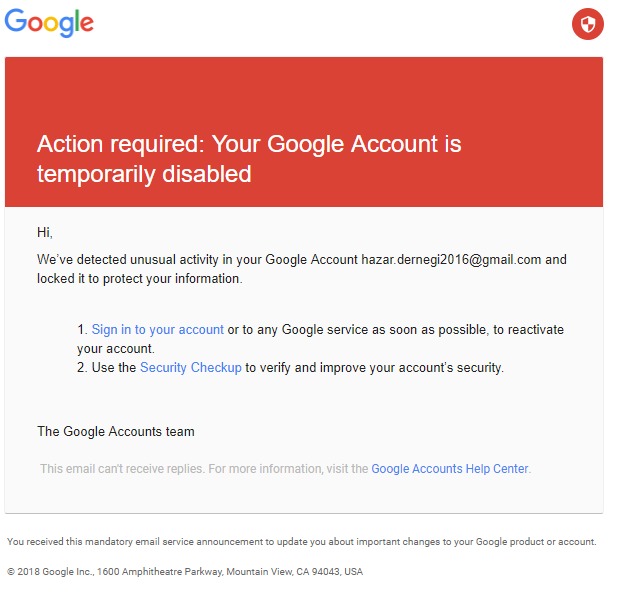Click the 'temporarily disabled' headline line
623x594 pixels.
point(143,174)
